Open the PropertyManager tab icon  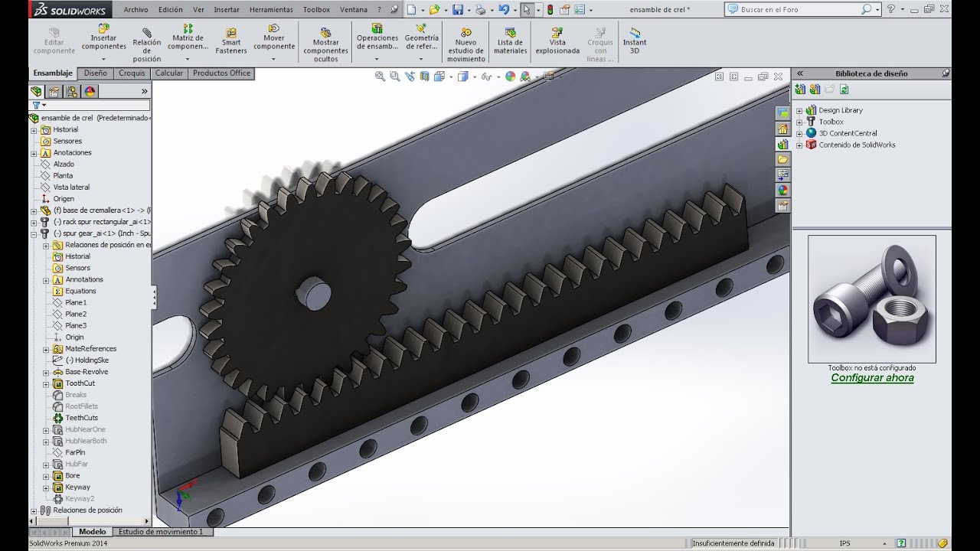pos(54,92)
